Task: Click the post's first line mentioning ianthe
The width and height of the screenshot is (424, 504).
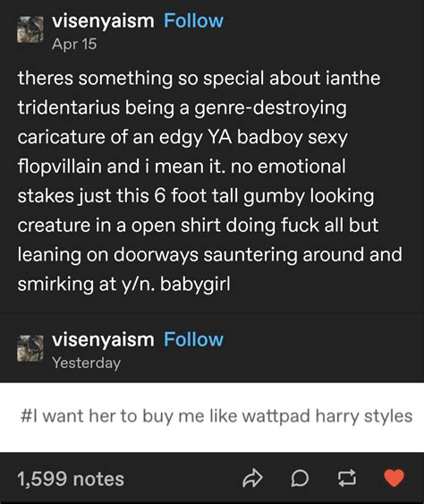Action: (x=199, y=78)
